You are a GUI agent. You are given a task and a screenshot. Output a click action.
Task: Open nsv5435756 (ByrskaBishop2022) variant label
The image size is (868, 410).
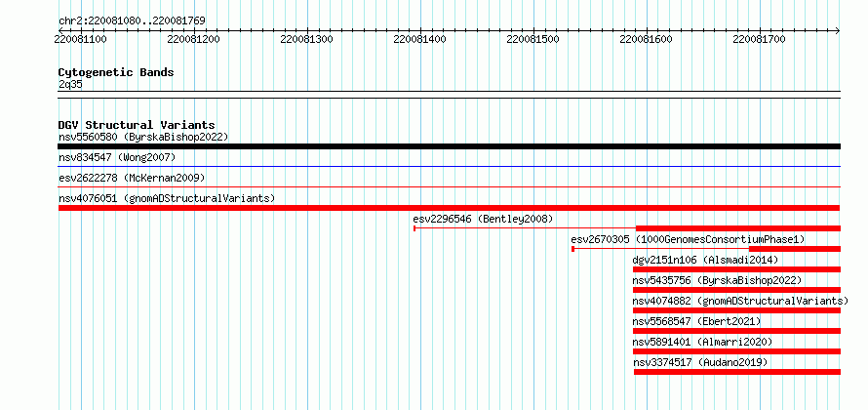(x=717, y=280)
